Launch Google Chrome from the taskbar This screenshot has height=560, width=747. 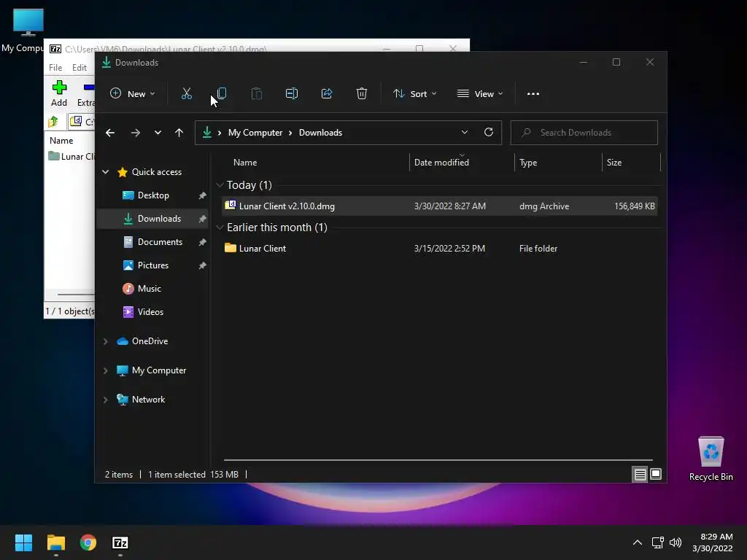[x=88, y=542]
